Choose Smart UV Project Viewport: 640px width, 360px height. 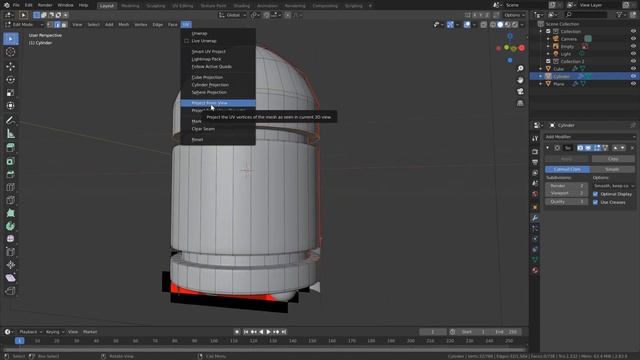(x=218, y=51)
